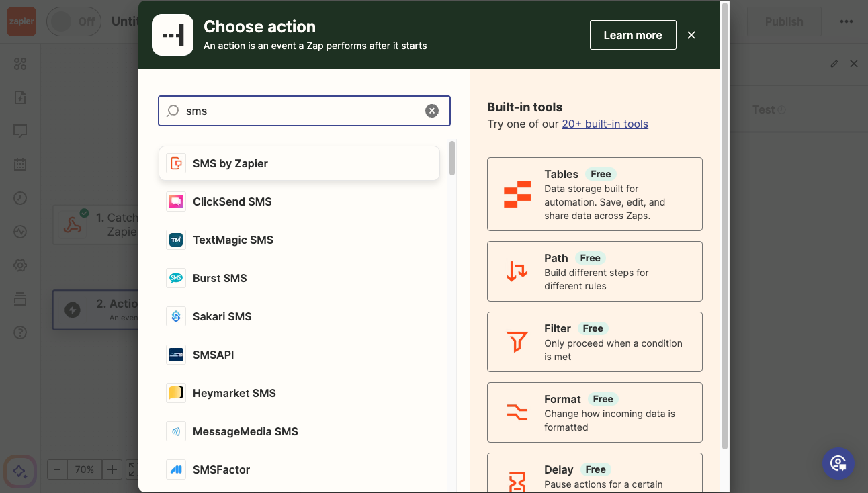Select the Path built-in tool card

tap(595, 271)
